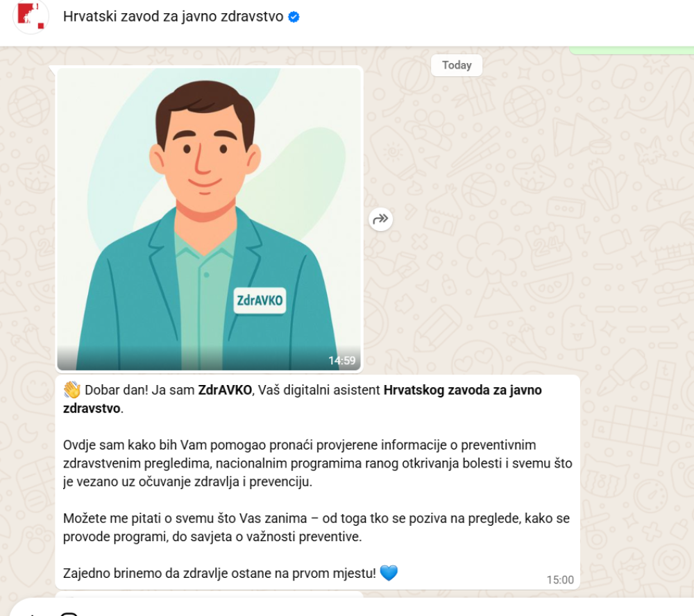694x616 pixels.
Task: Open the HZJZ profile picture
Action: tap(31, 16)
